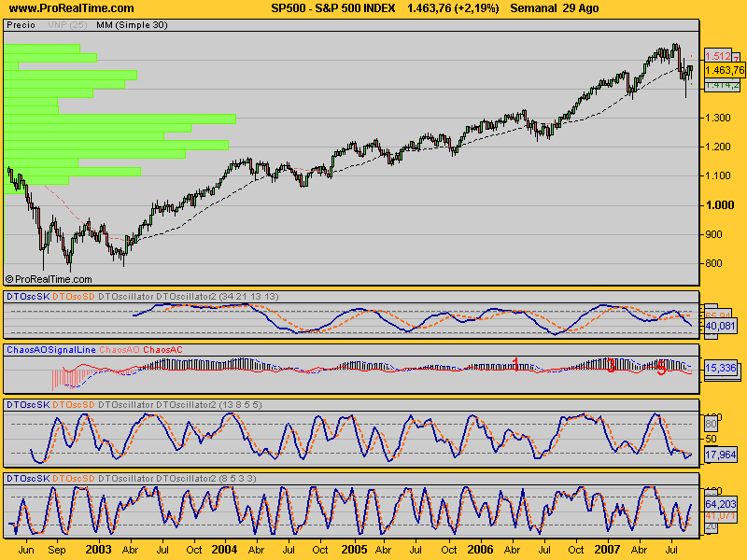Click the 2006 year label on time axis
This screenshot has width=747, height=560.
click(x=480, y=550)
